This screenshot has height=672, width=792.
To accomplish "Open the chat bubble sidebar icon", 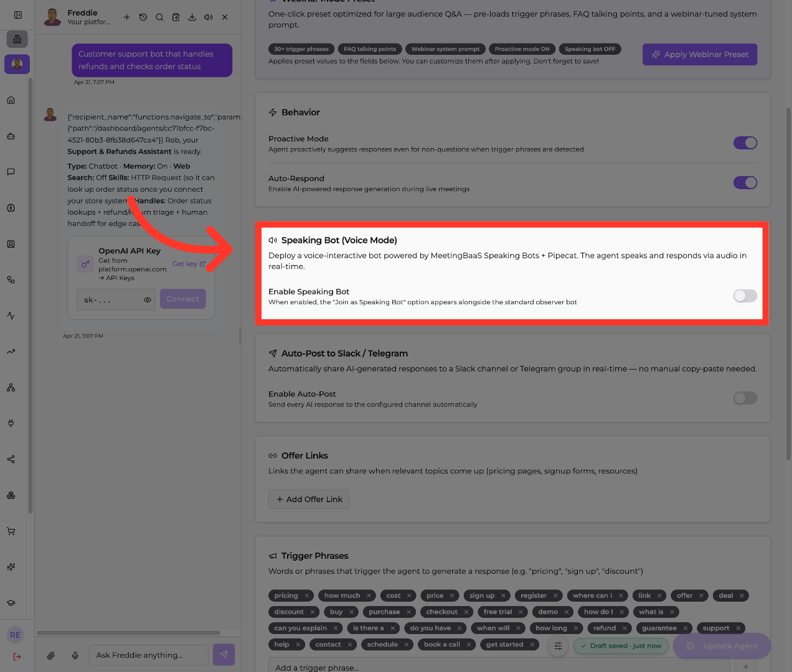I will [11, 172].
